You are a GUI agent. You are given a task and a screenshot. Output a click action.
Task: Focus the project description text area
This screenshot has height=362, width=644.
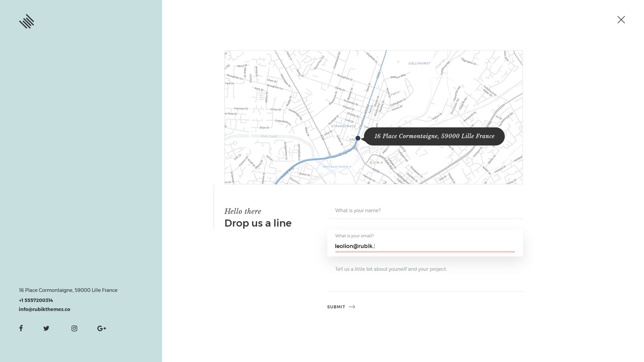pyautogui.click(x=425, y=276)
